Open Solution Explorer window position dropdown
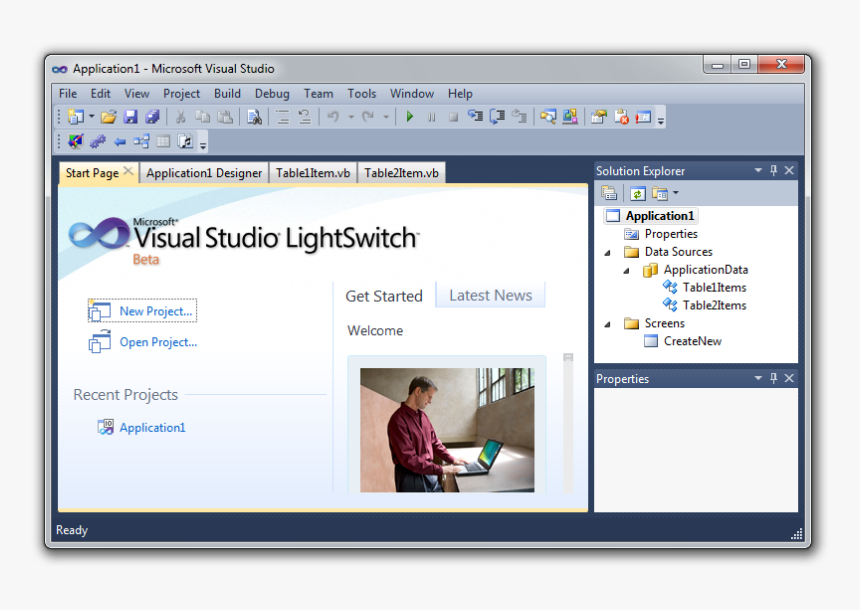 click(758, 171)
